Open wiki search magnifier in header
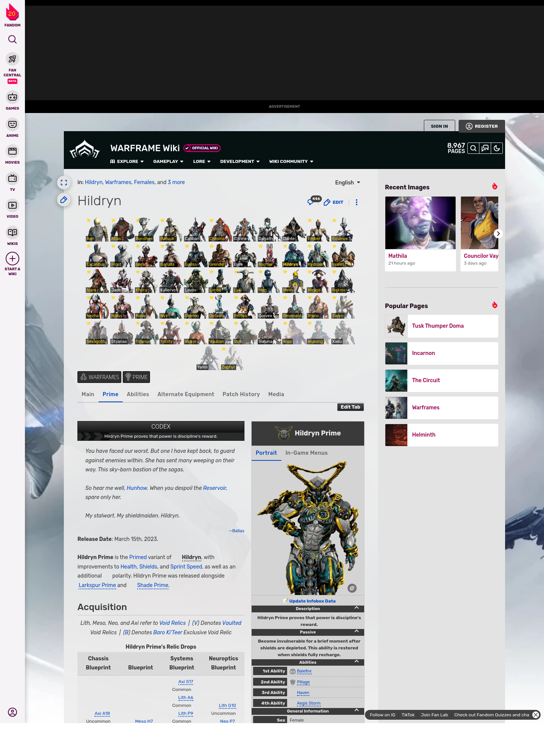The height and width of the screenshot is (756, 544). pos(473,148)
